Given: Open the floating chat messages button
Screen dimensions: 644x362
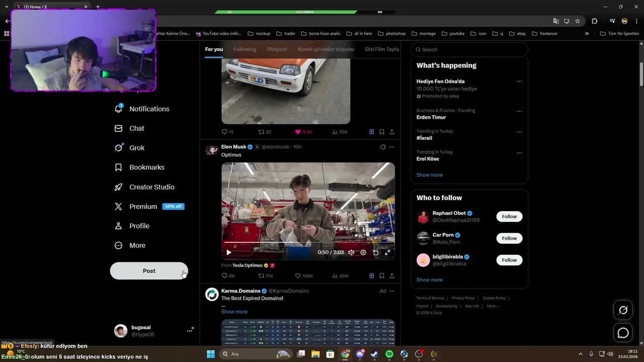Looking at the screenshot, I should [x=623, y=333].
